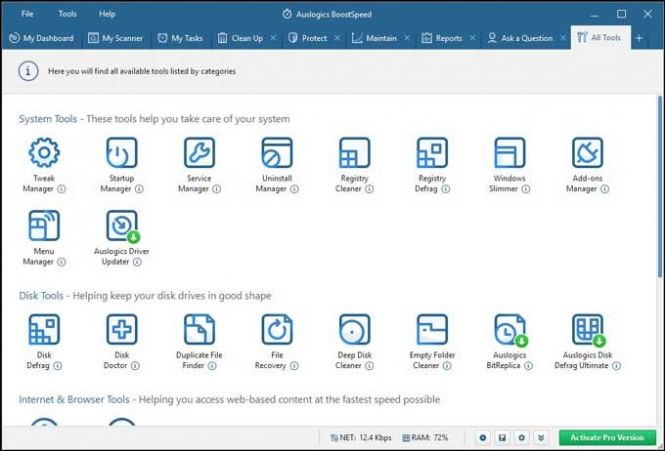Image resolution: width=665 pixels, height=451 pixels.
Task: Launch Empty Folder Cleaner
Action: [x=432, y=329]
